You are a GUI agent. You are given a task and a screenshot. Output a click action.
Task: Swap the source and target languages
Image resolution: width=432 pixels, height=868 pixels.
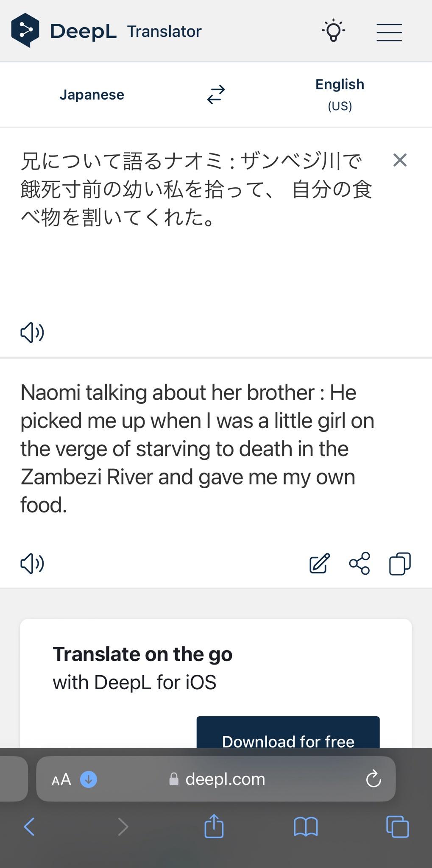pos(216,95)
